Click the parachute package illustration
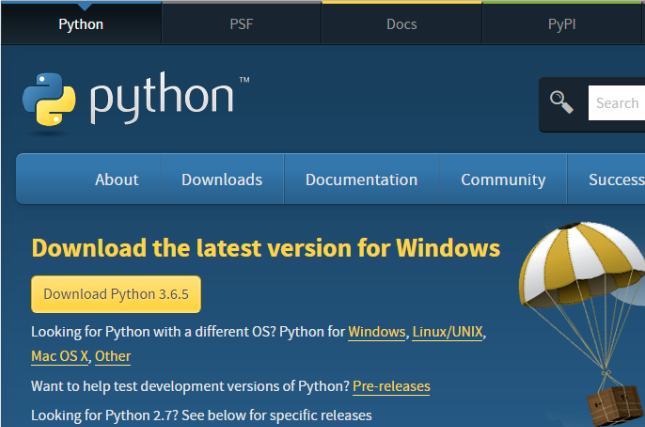The width and height of the screenshot is (645, 427). click(x=582, y=323)
